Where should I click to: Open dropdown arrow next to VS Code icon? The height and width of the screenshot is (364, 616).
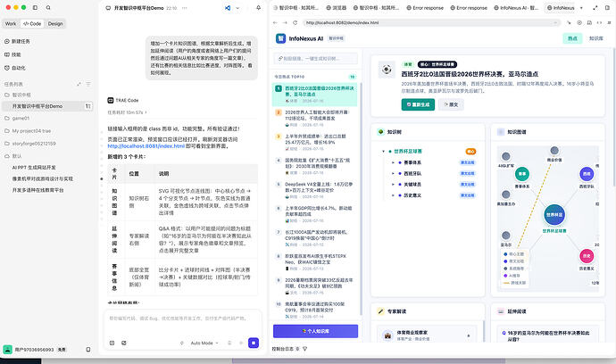tap(237, 8)
